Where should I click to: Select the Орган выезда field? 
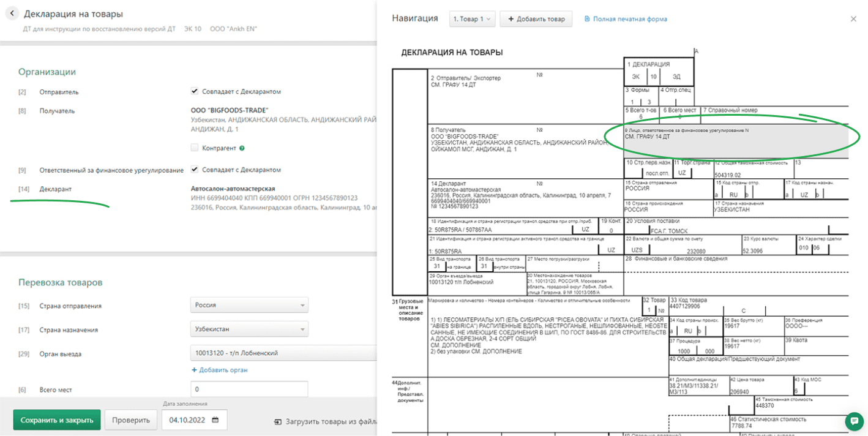(x=283, y=353)
